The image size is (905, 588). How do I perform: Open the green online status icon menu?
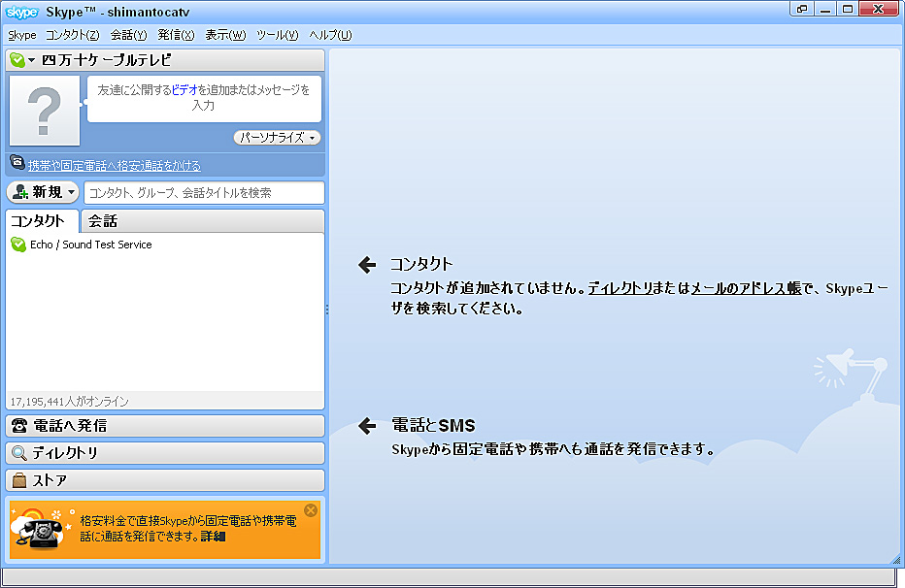click(22, 60)
